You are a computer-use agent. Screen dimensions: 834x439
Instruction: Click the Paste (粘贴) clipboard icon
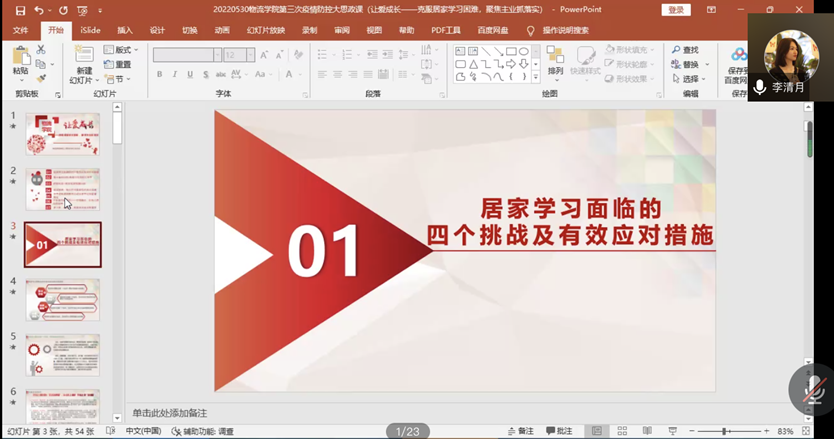(20, 56)
